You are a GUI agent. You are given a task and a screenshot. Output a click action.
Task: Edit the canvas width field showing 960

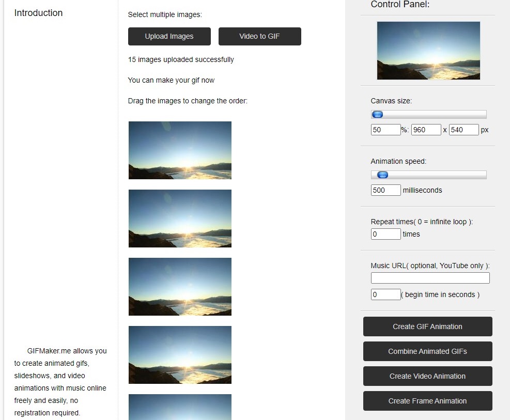tap(426, 130)
